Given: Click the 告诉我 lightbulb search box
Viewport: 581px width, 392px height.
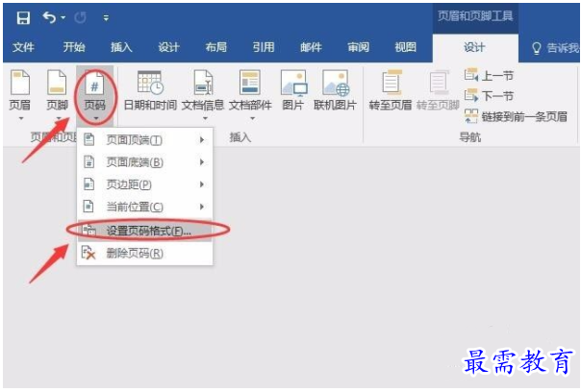Looking at the screenshot, I should (555, 48).
